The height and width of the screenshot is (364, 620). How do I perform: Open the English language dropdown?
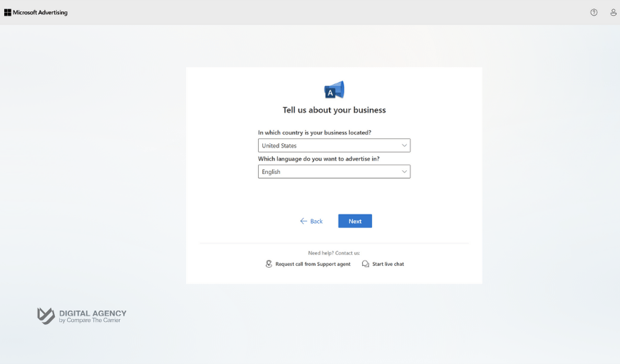tap(334, 172)
